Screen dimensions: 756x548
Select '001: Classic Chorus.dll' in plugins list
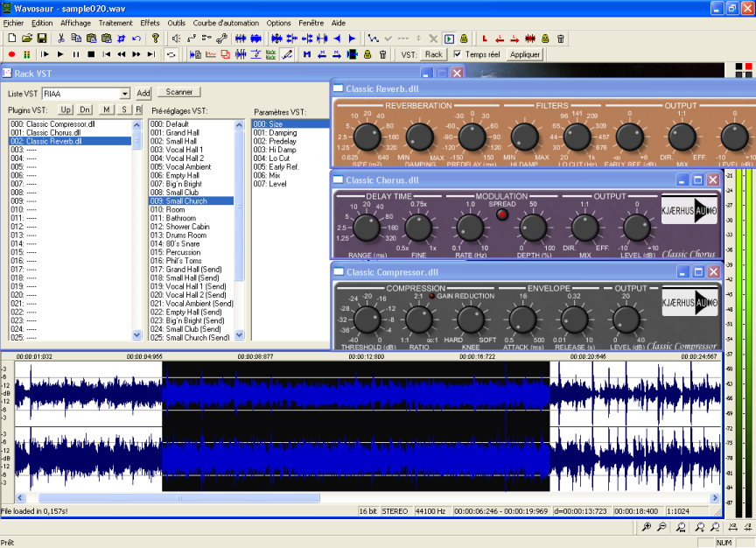tap(70, 133)
